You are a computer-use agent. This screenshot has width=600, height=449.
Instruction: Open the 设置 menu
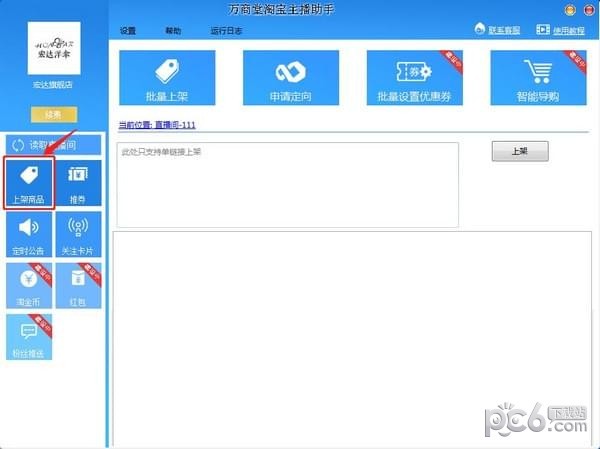click(128, 31)
